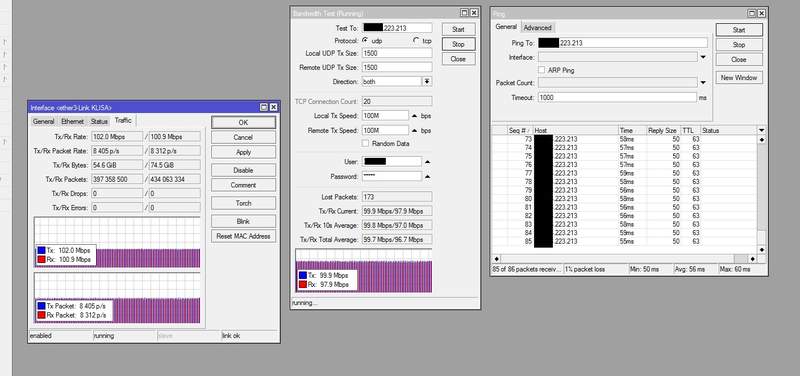The image size is (800, 376).
Task: Click Test To address field
Action: 397,28
